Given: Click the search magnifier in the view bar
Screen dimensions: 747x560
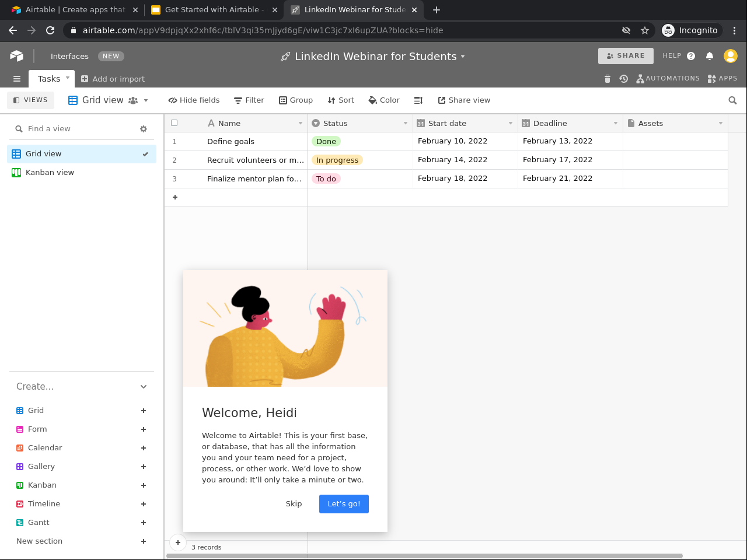Looking at the screenshot, I should pos(732,100).
